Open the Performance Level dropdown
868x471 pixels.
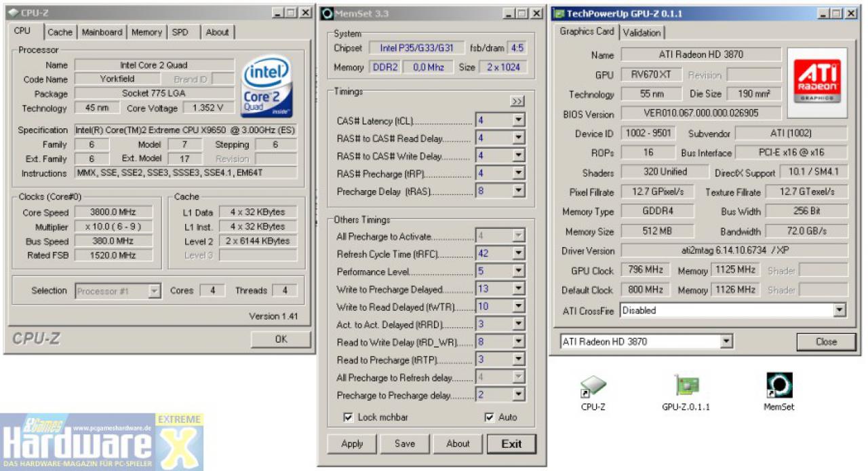point(519,271)
